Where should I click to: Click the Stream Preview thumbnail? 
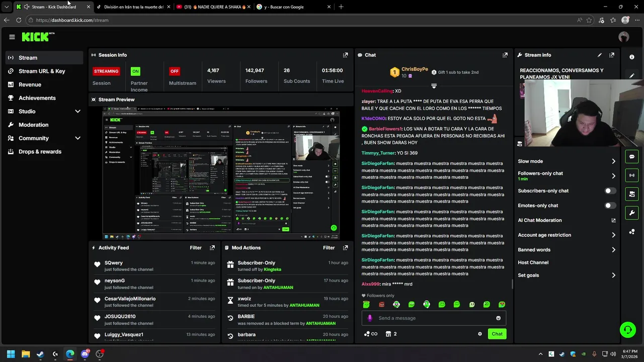221,173
